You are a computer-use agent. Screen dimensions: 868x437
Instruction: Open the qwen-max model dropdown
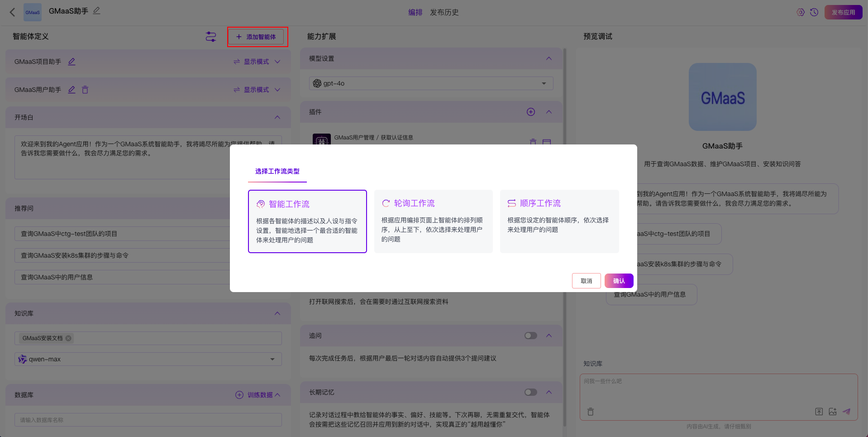click(148, 359)
